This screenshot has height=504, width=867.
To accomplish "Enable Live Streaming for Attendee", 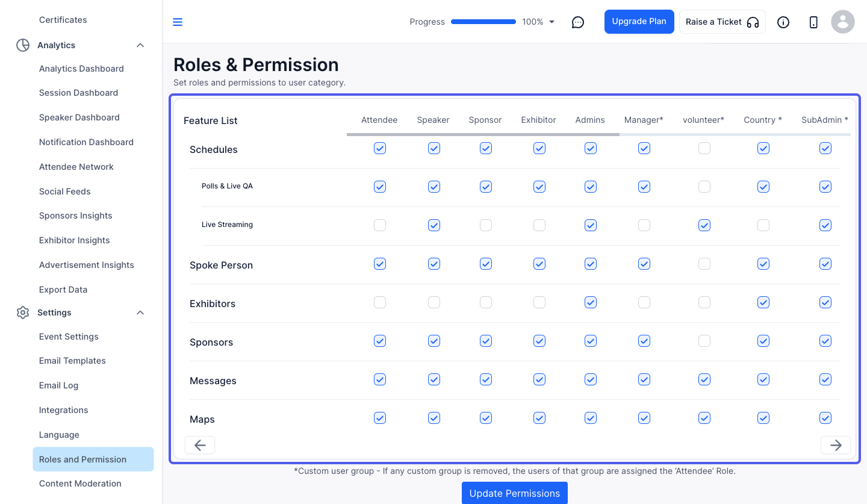I will click(x=380, y=225).
